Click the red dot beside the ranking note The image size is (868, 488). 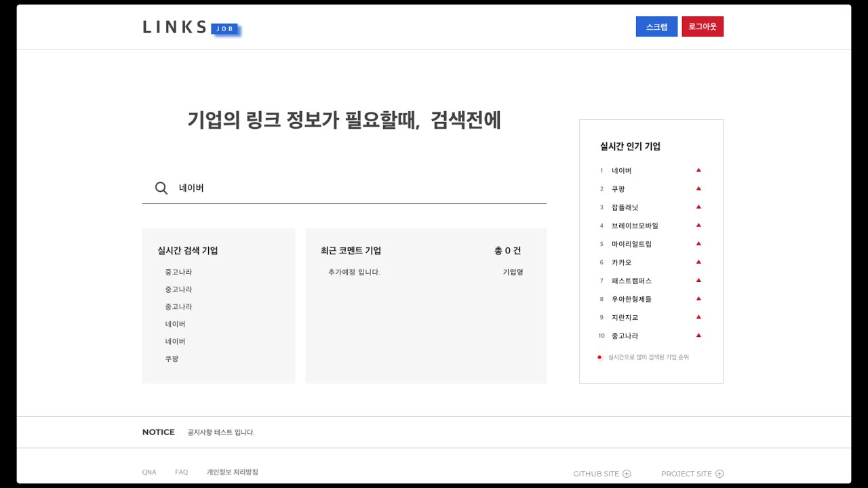(599, 357)
